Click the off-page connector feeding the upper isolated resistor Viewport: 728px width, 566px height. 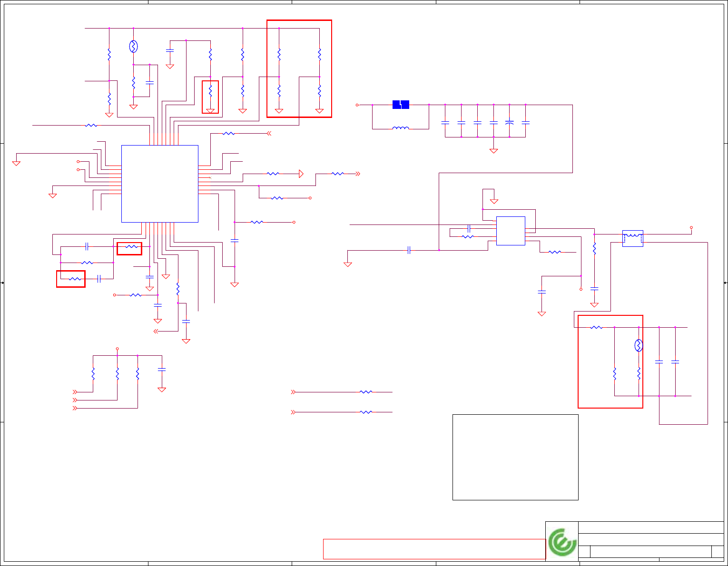click(x=293, y=392)
